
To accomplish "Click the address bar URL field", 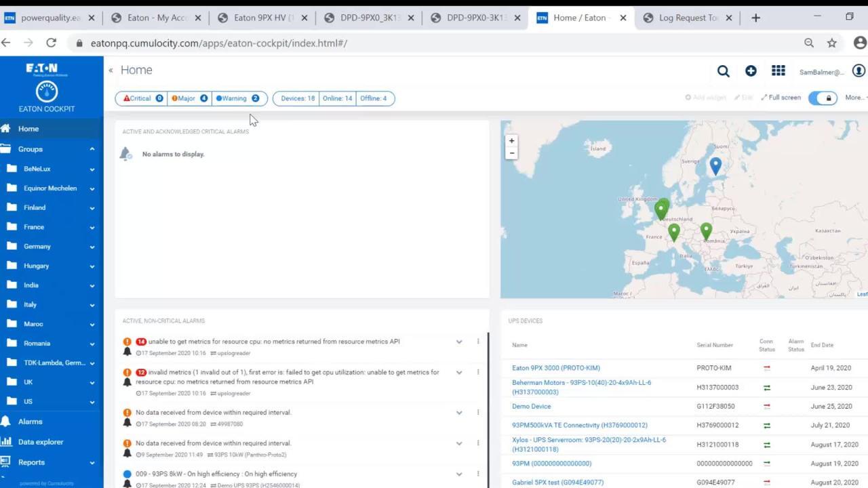I will tap(434, 43).
